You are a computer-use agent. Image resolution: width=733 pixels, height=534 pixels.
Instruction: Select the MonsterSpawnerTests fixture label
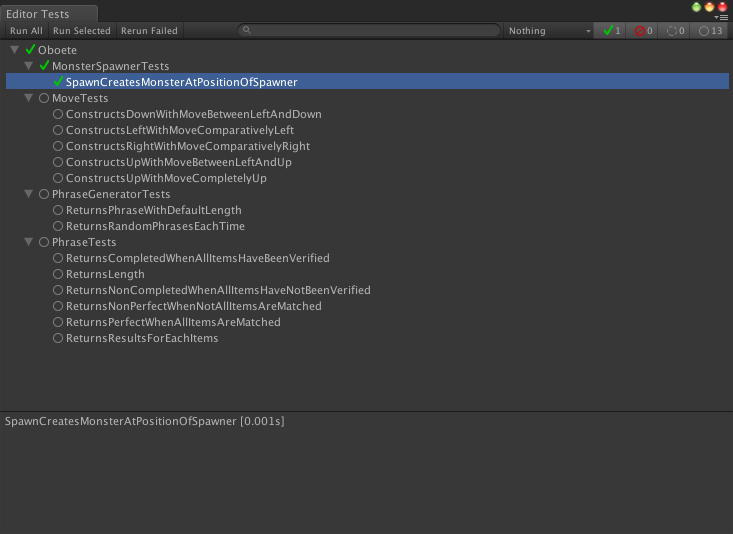pyautogui.click(x=110, y=66)
